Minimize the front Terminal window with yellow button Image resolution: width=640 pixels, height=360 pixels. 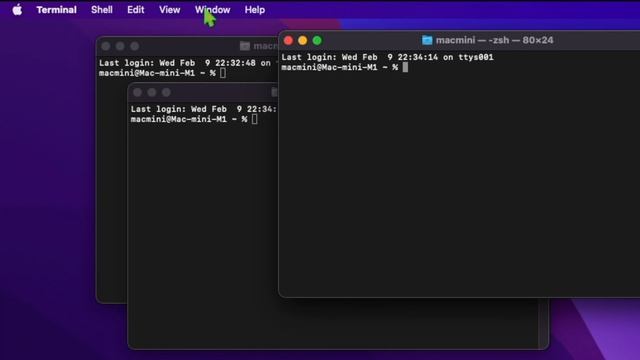click(303, 40)
